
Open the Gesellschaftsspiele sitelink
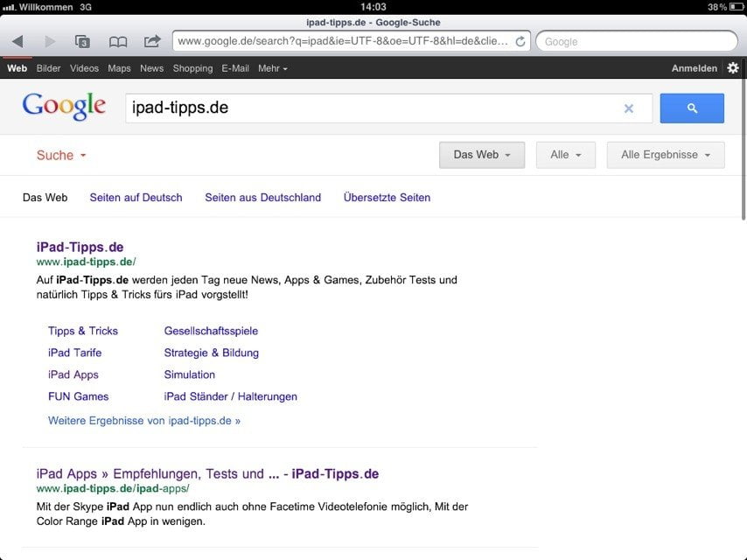(211, 331)
